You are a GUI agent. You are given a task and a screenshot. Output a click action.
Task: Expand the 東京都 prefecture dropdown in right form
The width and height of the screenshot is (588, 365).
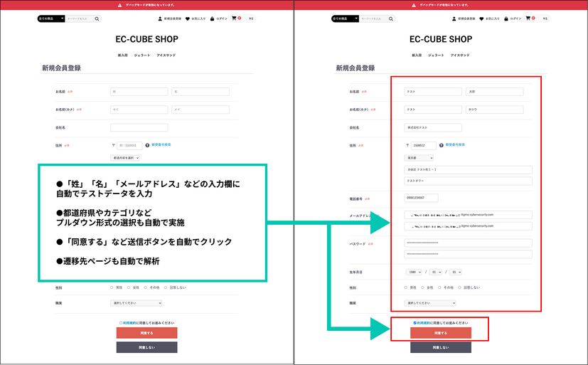416,158
